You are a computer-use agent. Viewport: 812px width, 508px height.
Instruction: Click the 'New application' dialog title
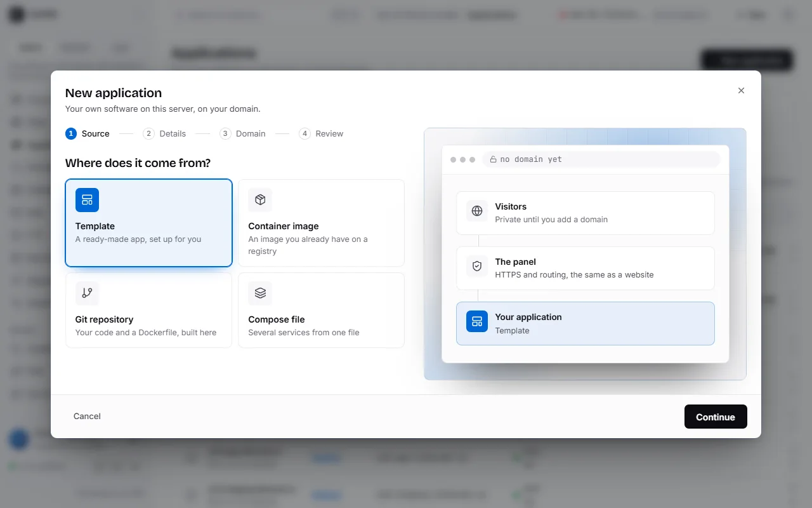tap(114, 93)
